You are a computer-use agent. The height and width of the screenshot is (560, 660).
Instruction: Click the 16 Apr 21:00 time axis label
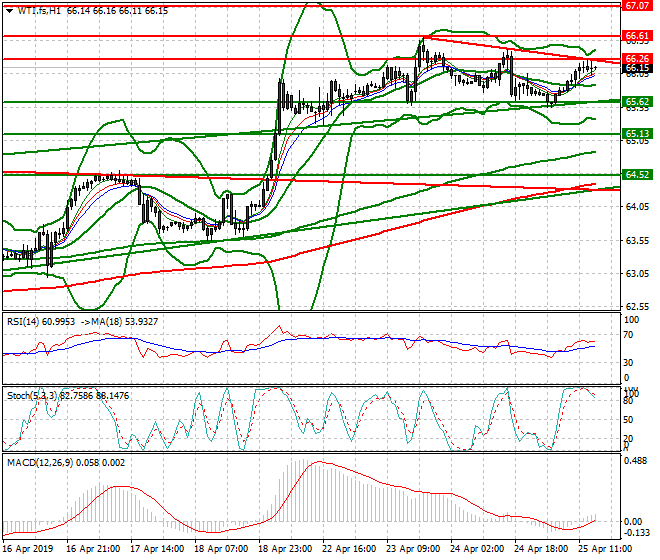pyautogui.click(x=93, y=549)
